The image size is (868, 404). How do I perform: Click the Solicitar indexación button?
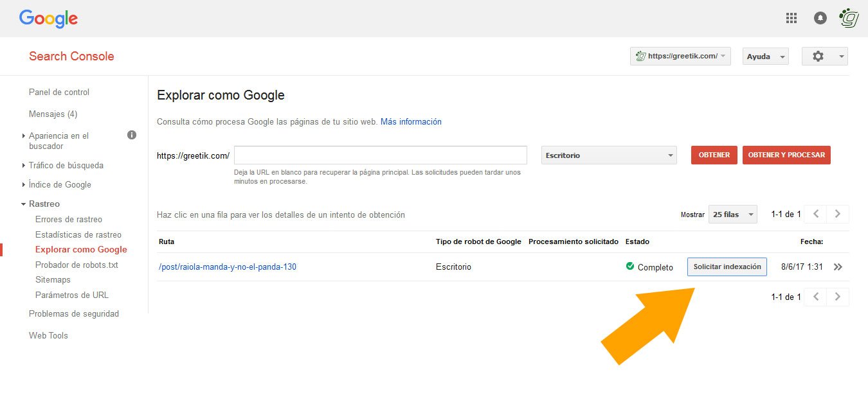[x=727, y=267]
